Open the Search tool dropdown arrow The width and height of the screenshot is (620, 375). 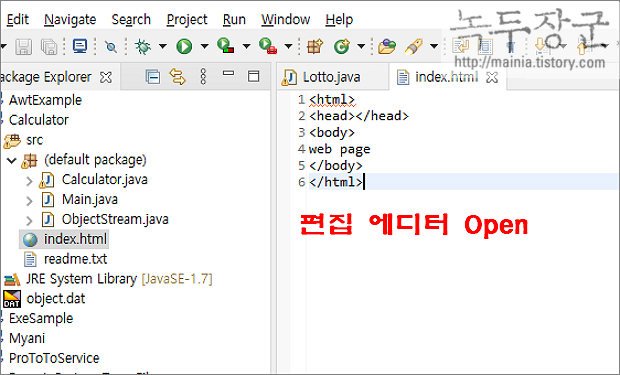tap(434, 46)
